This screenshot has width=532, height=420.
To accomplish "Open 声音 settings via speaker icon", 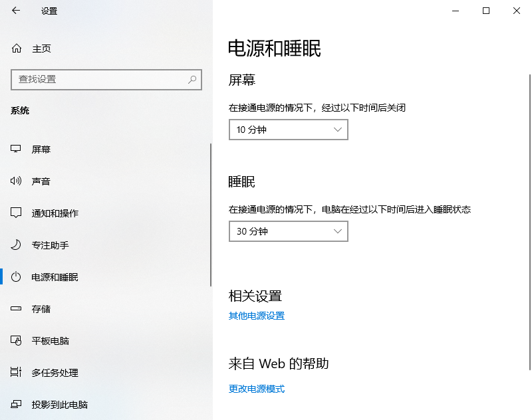I will coord(15,181).
